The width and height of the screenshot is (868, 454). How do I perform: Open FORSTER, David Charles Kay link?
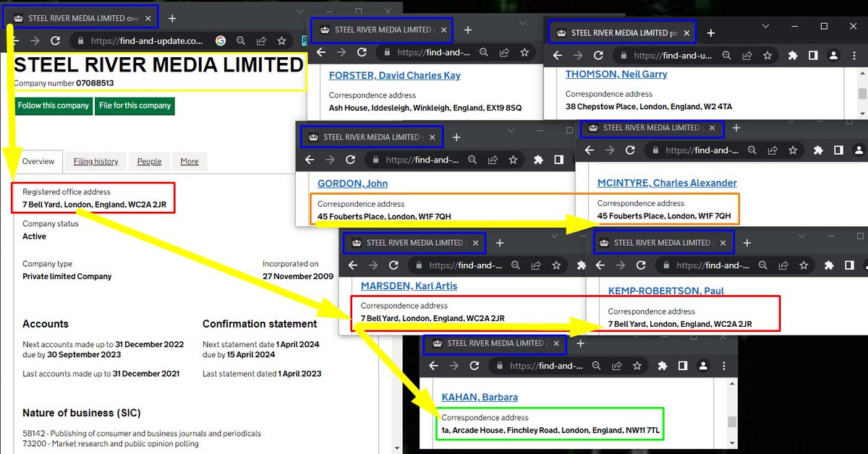click(x=395, y=75)
